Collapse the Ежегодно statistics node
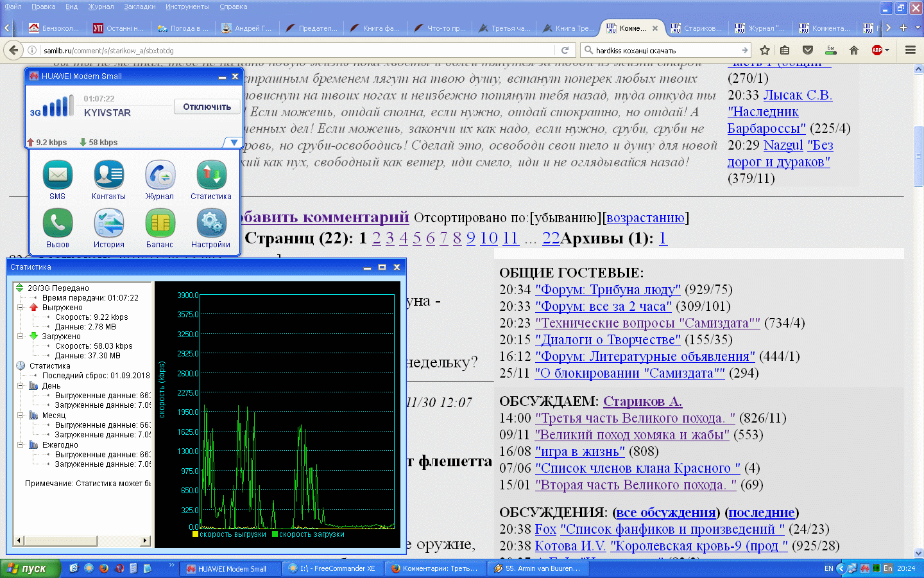924x578 pixels. coord(20,444)
